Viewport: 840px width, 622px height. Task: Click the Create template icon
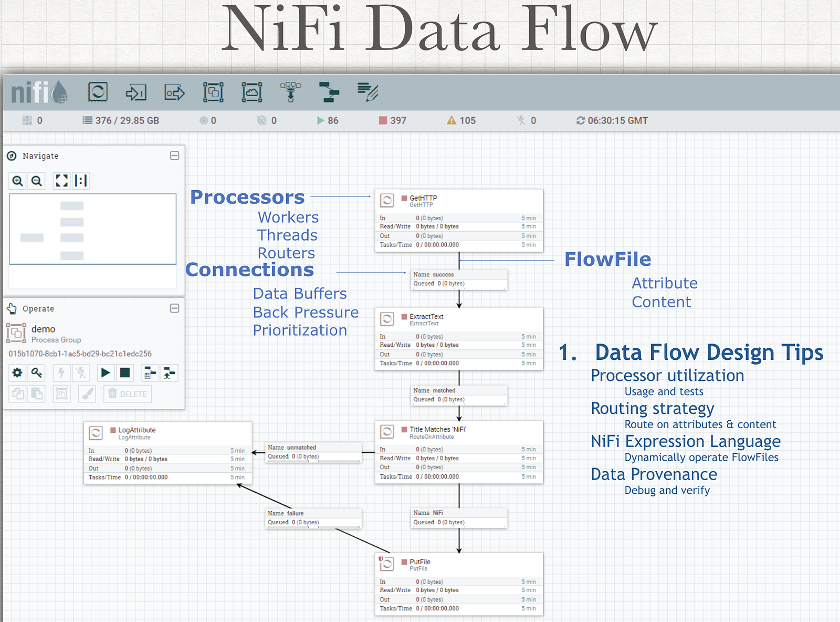click(x=150, y=372)
